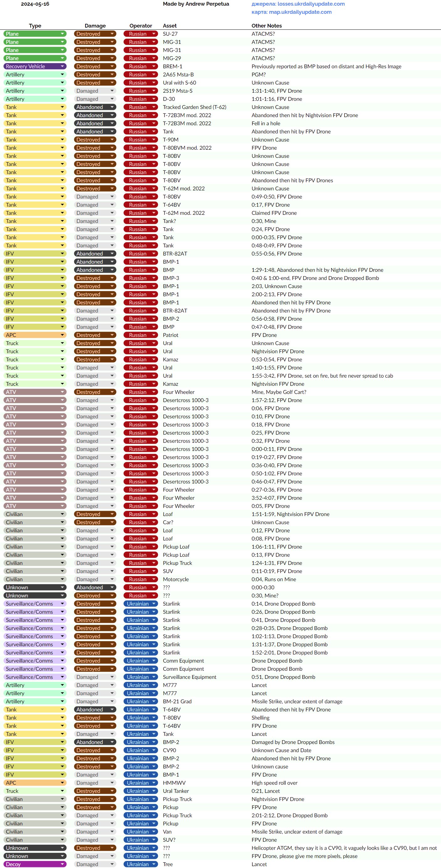
Task: Select the 'Tree' asset cell
Action: [168, 864]
